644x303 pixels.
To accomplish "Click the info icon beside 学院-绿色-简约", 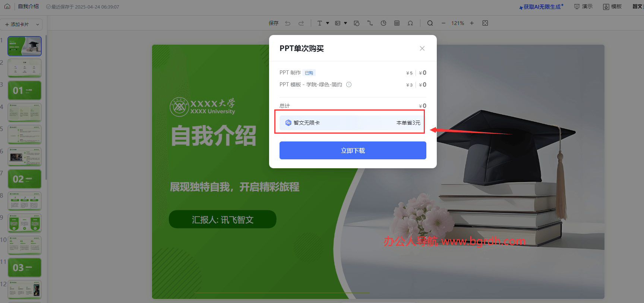I will 349,84.
